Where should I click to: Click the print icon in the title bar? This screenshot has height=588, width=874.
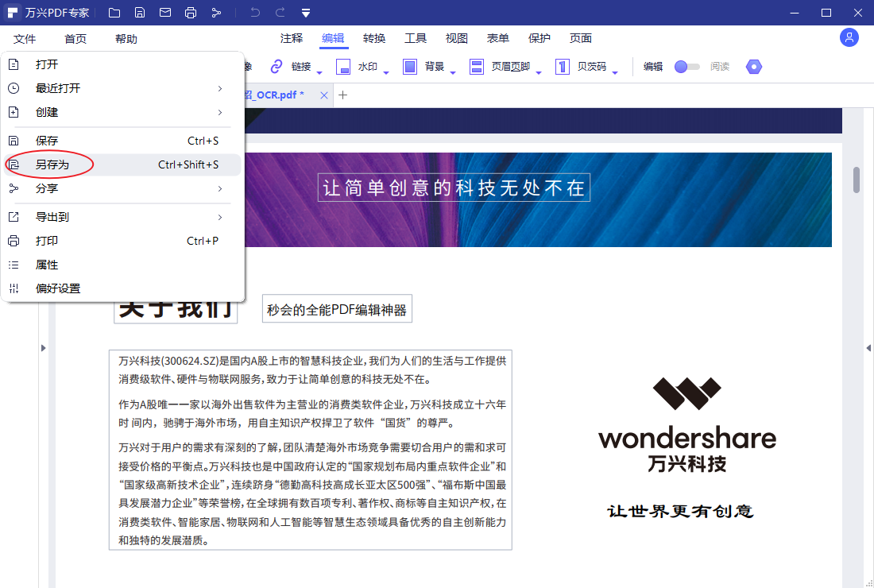(x=190, y=12)
